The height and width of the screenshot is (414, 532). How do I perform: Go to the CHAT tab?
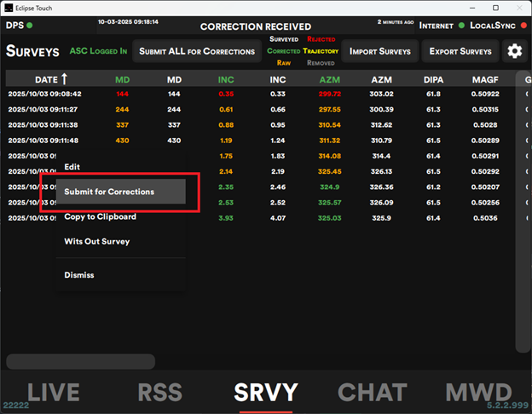[x=372, y=392]
